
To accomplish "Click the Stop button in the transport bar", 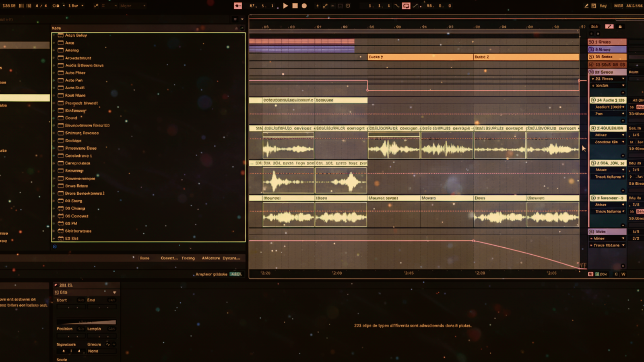I will pos(295,6).
